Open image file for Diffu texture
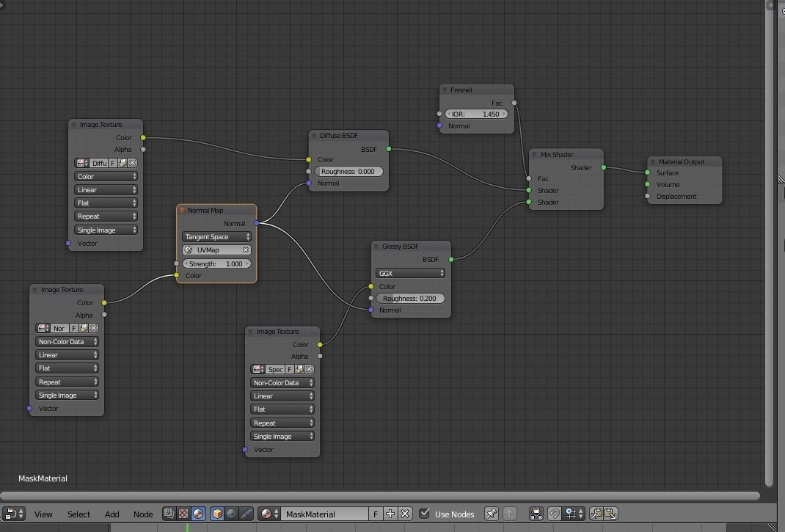This screenshot has height=532, width=785. click(x=123, y=163)
